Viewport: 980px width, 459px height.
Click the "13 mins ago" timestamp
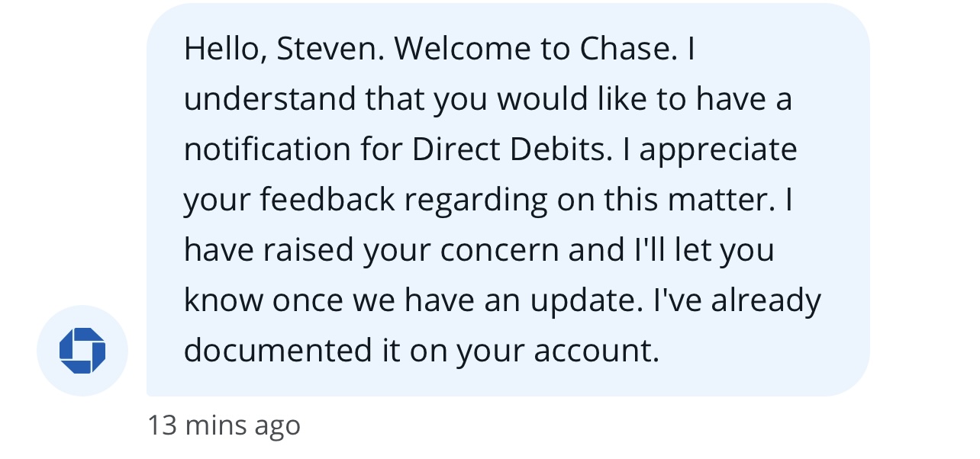click(x=224, y=425)
